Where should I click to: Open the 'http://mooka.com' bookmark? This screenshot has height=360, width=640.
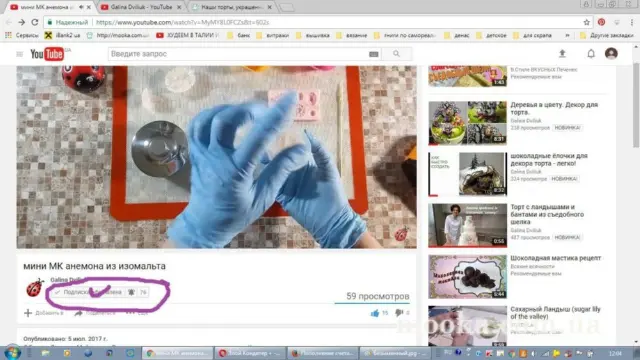(118, 36)
